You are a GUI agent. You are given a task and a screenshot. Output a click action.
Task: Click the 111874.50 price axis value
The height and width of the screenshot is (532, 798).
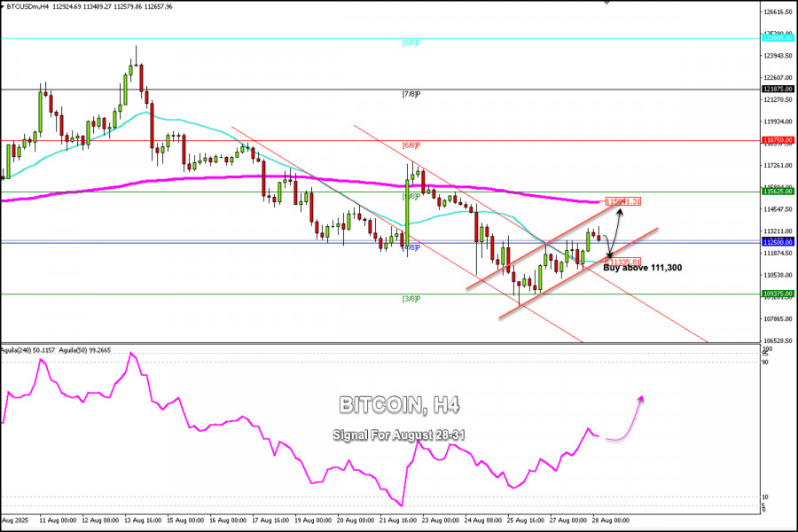point(778,253)
